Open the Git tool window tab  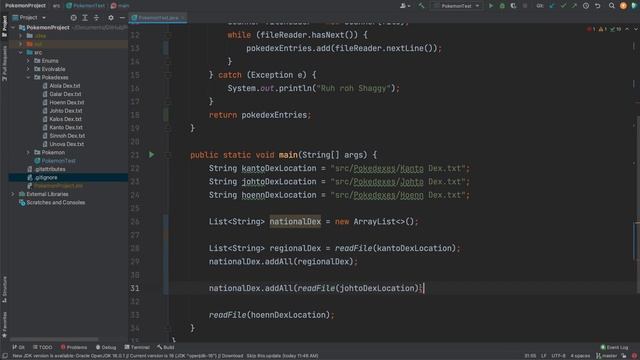[18, 347]
